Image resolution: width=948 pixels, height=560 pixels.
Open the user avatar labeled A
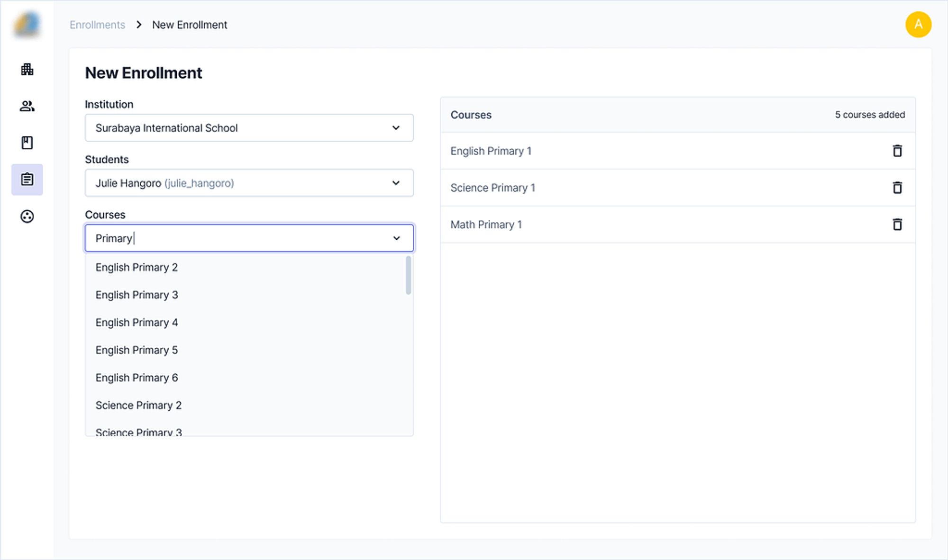click(x=918, y=24)
